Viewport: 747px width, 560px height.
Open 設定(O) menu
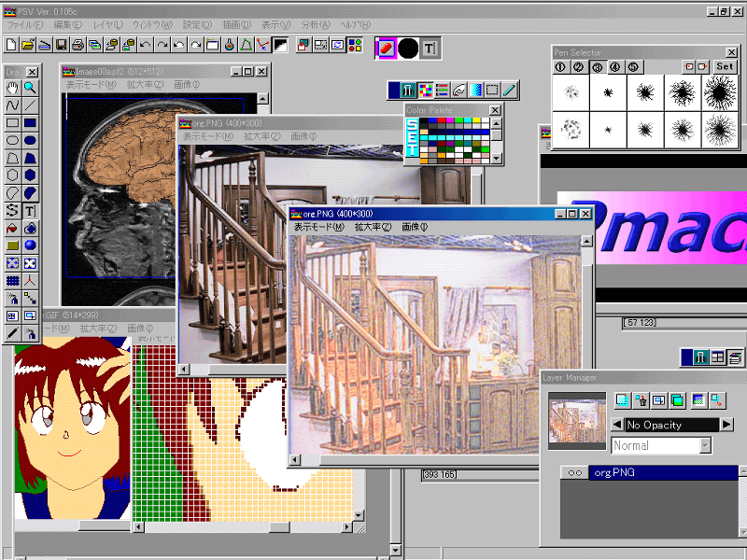click(197, 25)
